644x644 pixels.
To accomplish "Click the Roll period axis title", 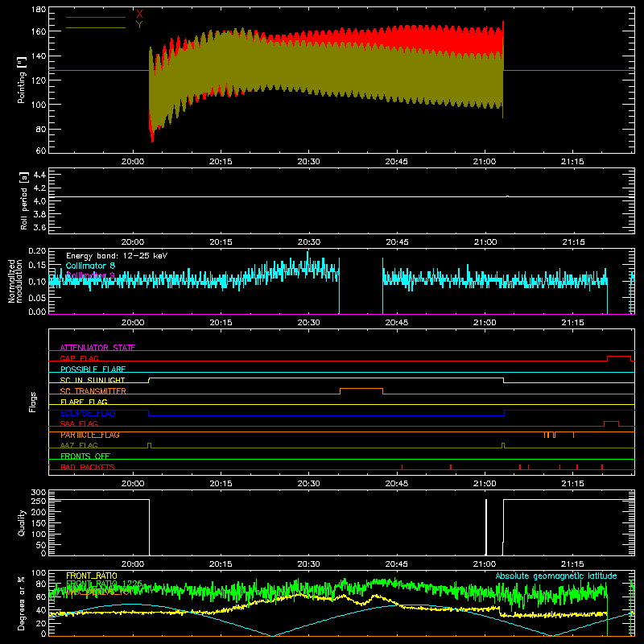I will point(23,200).
